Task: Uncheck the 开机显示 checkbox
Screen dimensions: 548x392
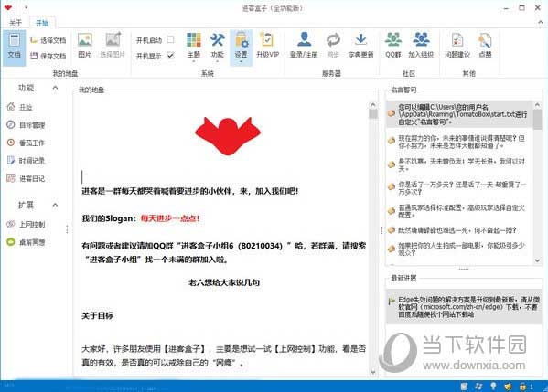Action: pyautogui.click(x=170, y=55)
